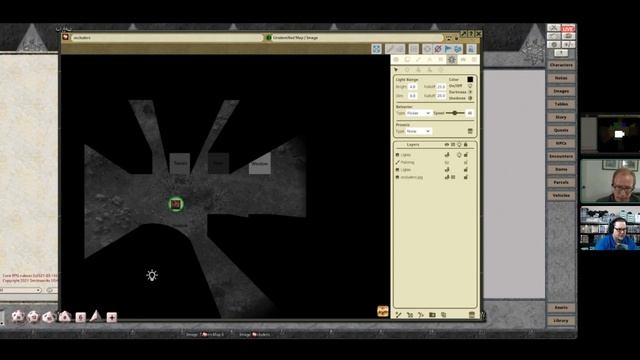Viewport: 640px width, 360px height.
Task: Click the blue mask icon next to the flag
Action: [458, 49]
